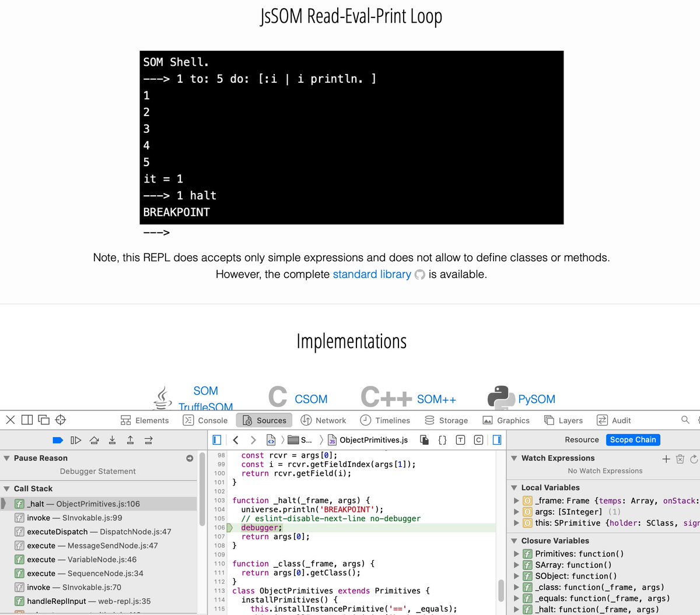Pretty print the source with curly braces icon

(x=443, y=440)
